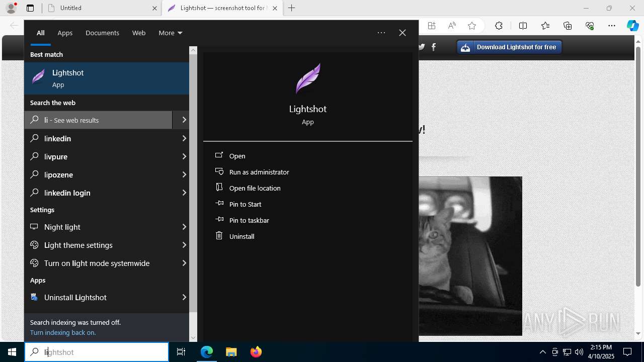Open Edge Favorites star-list icon
This screenshot has width=644, height=362.
click(x=545, y=26)
